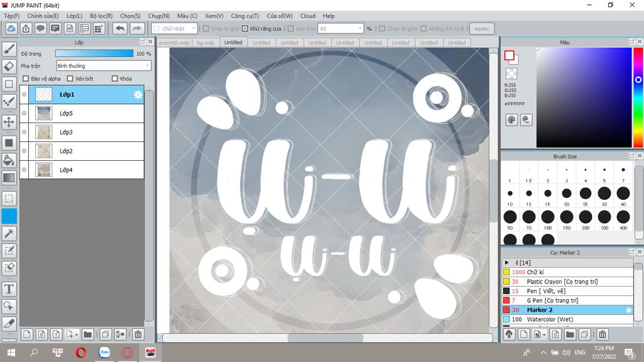Toggle Khử răng cưa checkbox
Screen dimensions: 644x362
click(x=245, y=29)
